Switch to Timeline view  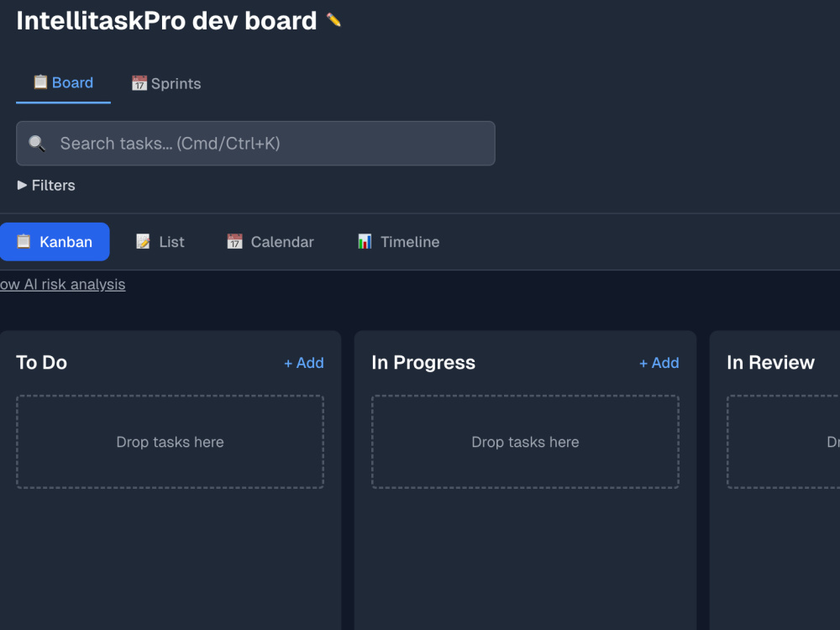(x=398, y=242)
